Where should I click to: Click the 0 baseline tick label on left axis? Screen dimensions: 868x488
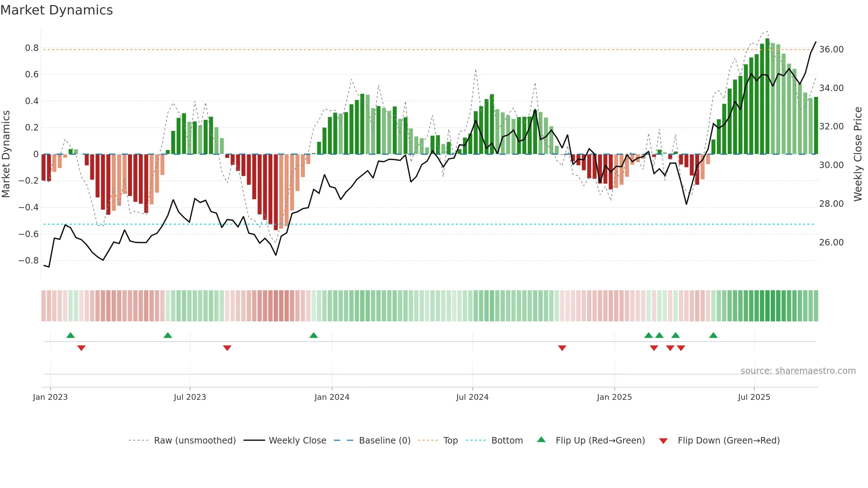36,154
